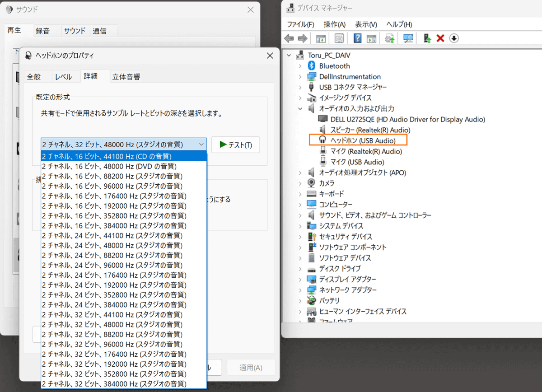Image resolution: width=542 pixels, height=392 pixels.
Task: Click the Back arrow in Device Manager toolbar
Action: pos(289,38)
